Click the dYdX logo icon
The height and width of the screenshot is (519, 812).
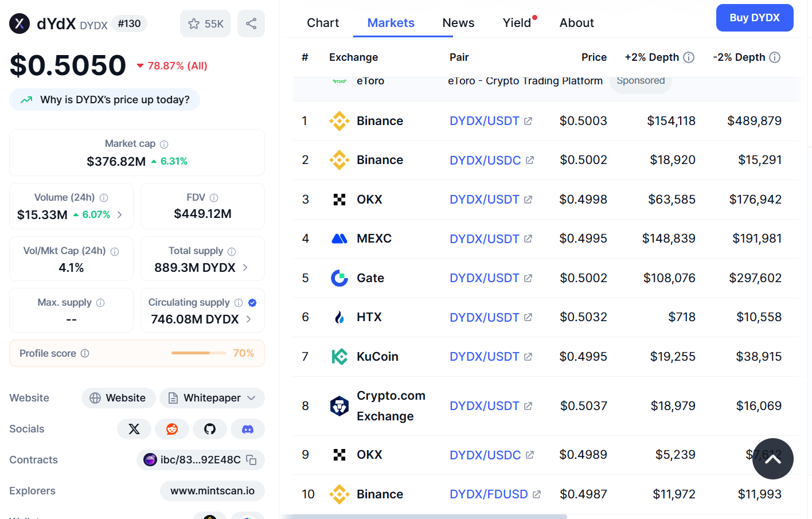[19, 24]
